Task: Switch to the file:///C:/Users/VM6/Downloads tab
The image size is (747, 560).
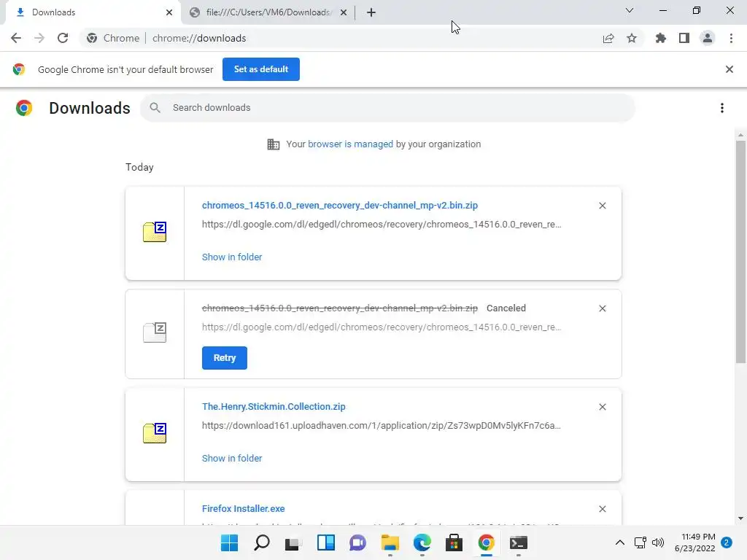Action: click(x=268, y=12)
